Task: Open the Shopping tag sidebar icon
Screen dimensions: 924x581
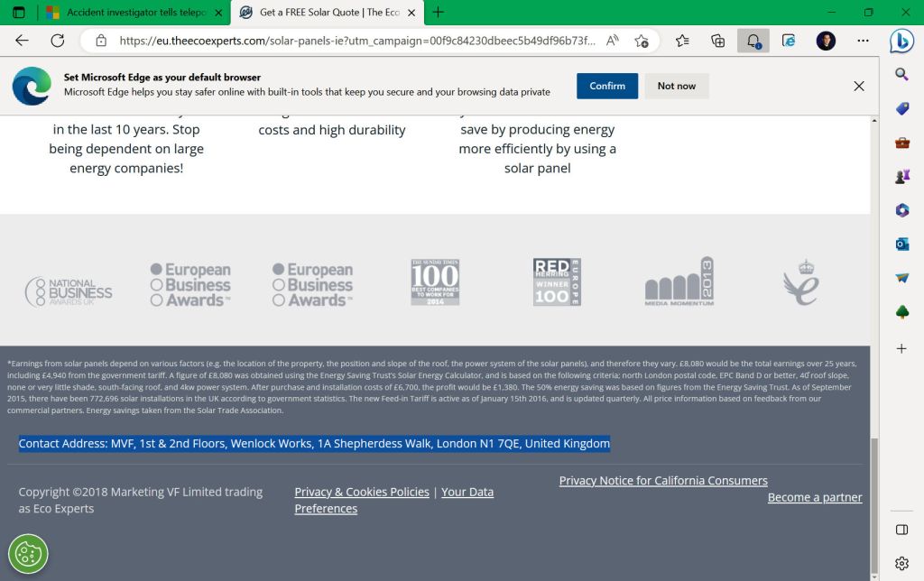Action: (x=901, y=108)
